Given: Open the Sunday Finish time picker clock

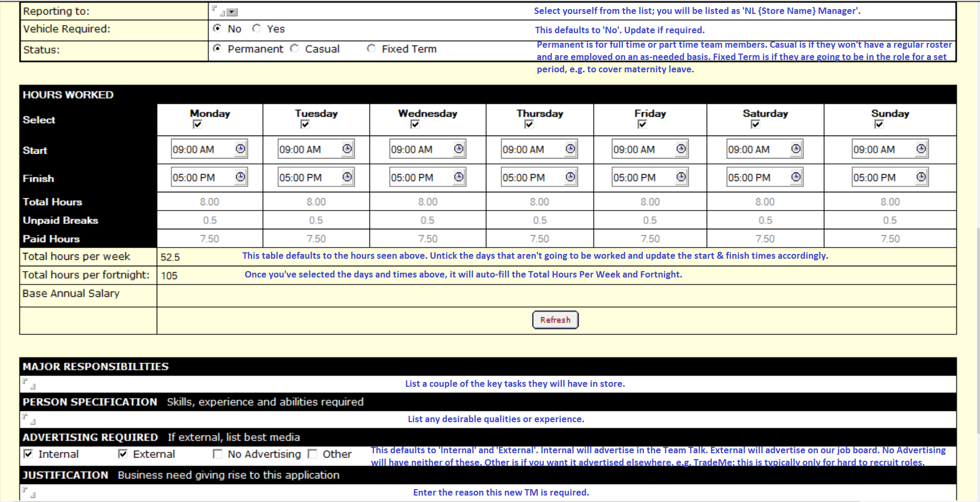Looking at the screenshot, I should [921, 177].
